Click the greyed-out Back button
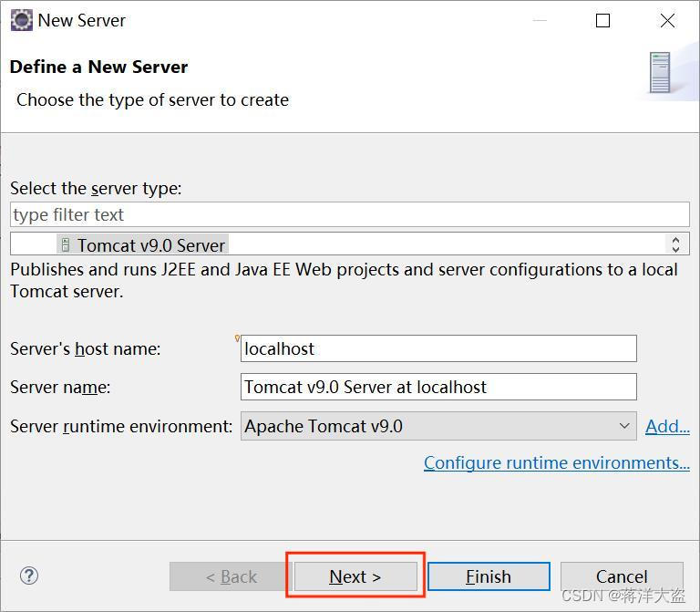 (231, 576)
